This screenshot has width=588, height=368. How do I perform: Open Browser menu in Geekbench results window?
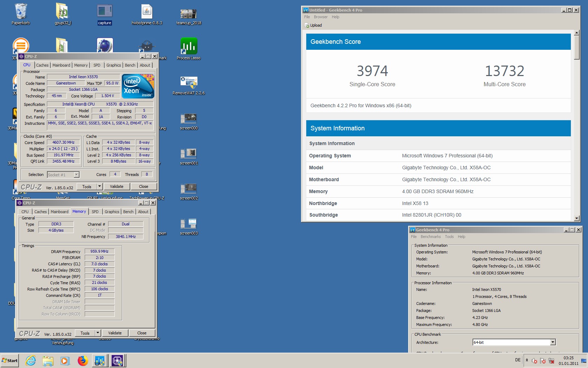coord(321,17)
